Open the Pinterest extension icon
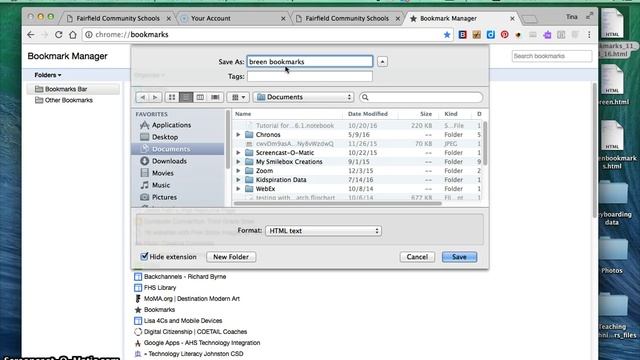 tap(504, 35)
